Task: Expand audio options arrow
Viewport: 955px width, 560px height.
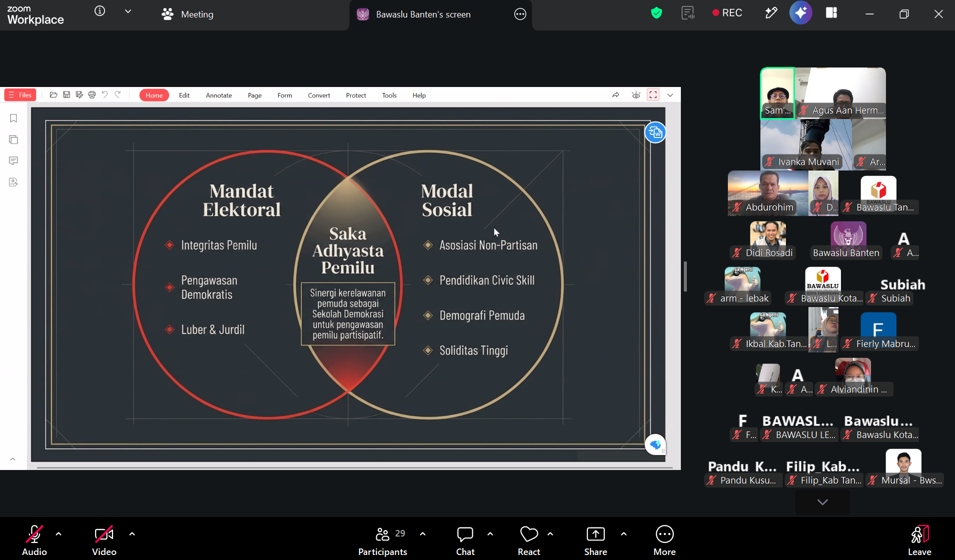Action: [59, 534]
